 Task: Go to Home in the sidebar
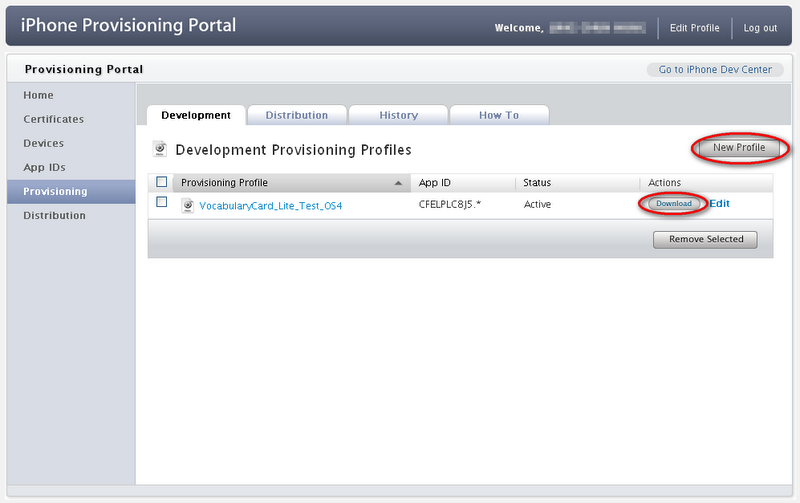click(x=38, y=95)
